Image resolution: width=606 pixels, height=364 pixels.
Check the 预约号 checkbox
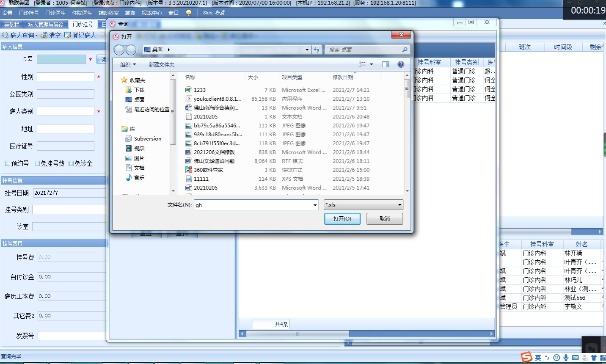[x=8, y=163]
